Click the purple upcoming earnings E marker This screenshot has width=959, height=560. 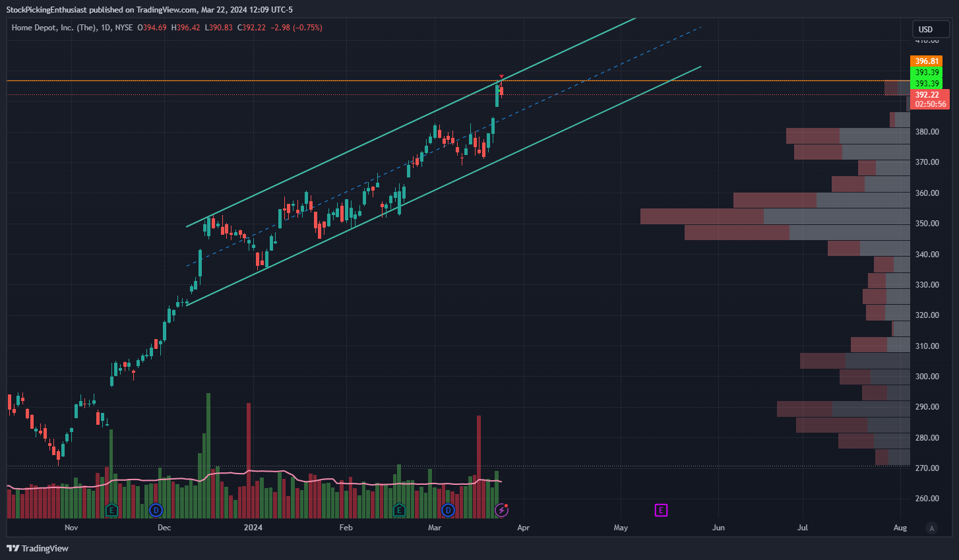pyautogui.click(x=660, y=510)
